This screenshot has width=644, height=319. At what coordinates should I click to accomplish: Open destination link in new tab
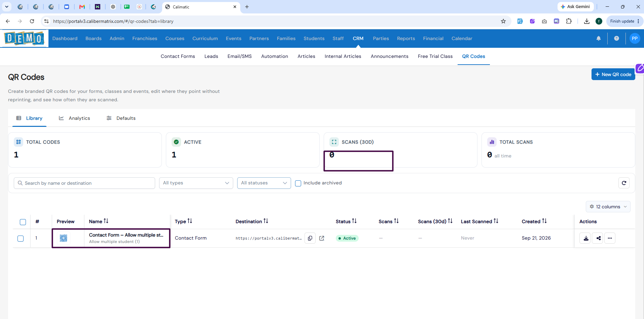point(322,238)
